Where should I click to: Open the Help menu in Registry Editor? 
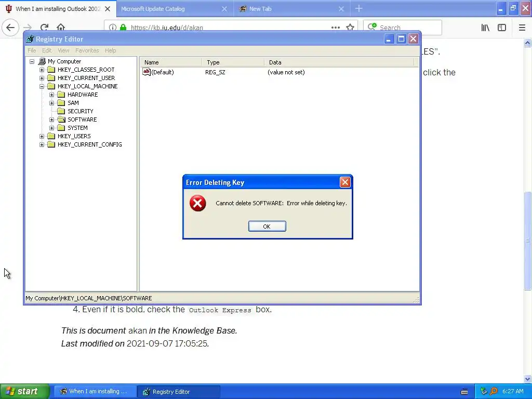pos(110,50)
